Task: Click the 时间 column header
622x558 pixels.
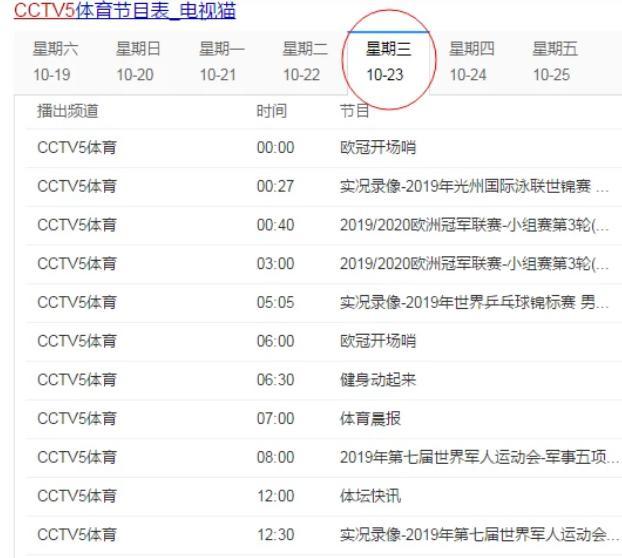Action: click(272, 111)
